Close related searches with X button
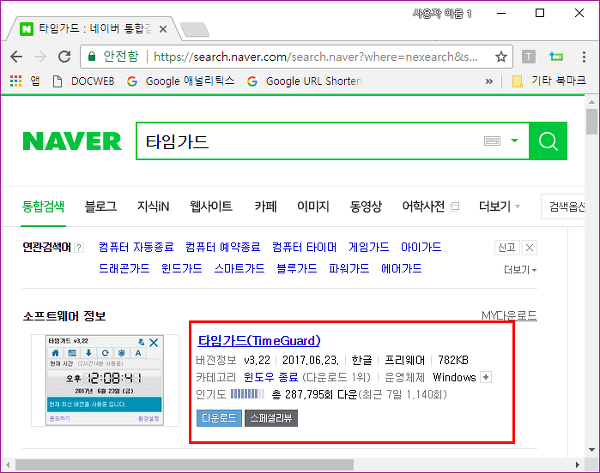Image resolution: width=600 pixels, height=473 pixels. [x=529, y=248]
